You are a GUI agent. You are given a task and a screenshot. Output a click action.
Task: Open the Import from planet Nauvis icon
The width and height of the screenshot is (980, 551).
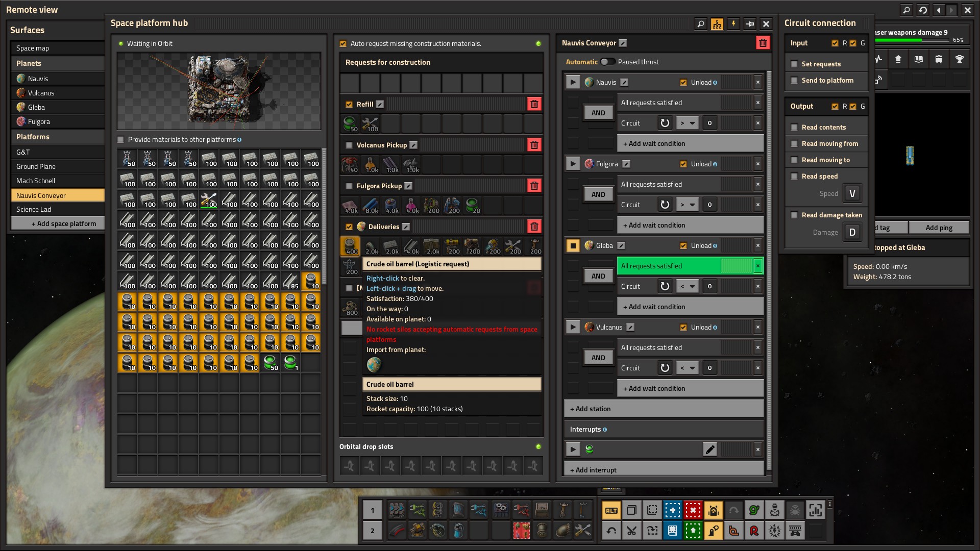tap(374, 364)
